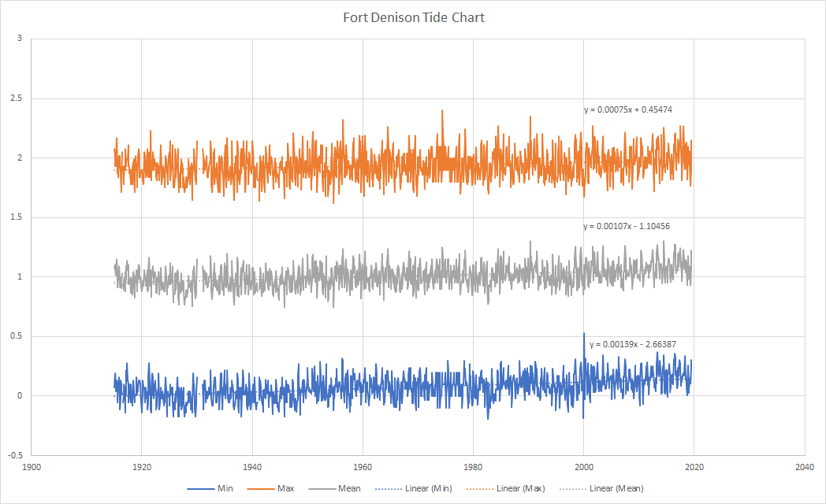Click the equation label y = 0.00139x - 2.66387
Screen dimensions: 826x504
pos(633,344)
